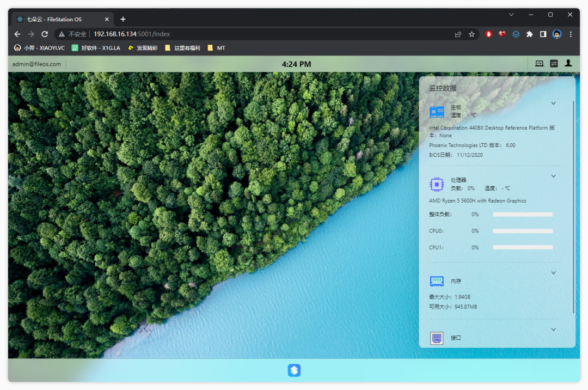Screen dimensions: 588x390
Task: Open the extensions puzzle menu
Action: point(530,34)
